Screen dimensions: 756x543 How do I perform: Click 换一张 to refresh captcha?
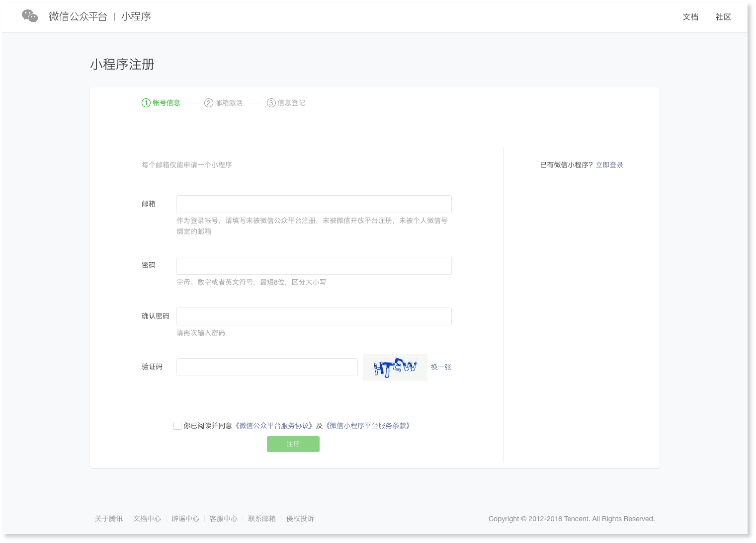441,367
